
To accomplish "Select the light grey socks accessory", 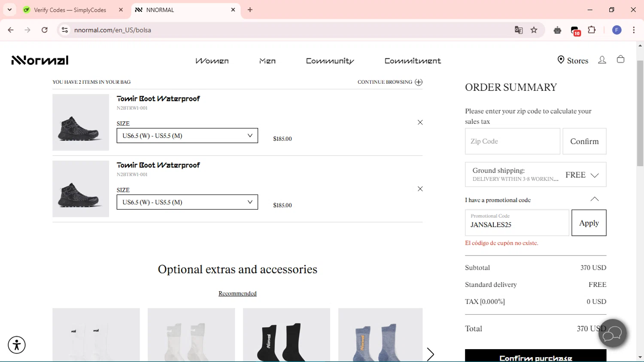I will point(191,335).
